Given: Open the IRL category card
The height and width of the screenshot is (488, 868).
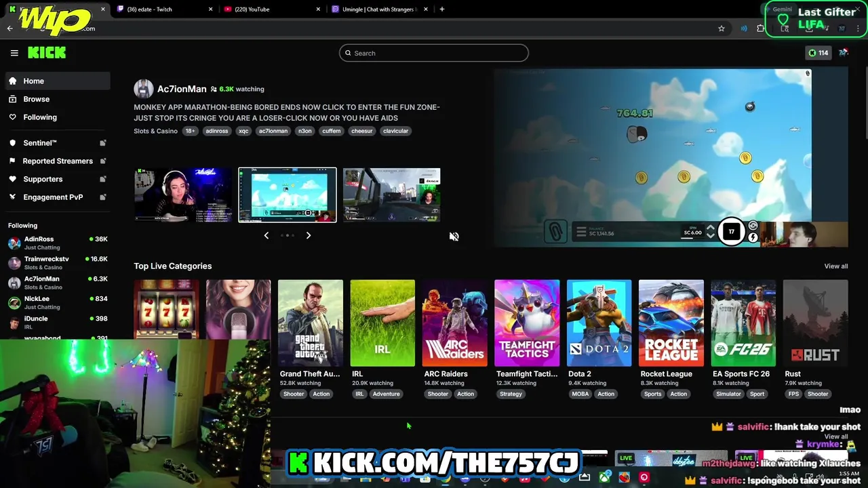Looking at the screenshot, I should click(x=382, y=323).
